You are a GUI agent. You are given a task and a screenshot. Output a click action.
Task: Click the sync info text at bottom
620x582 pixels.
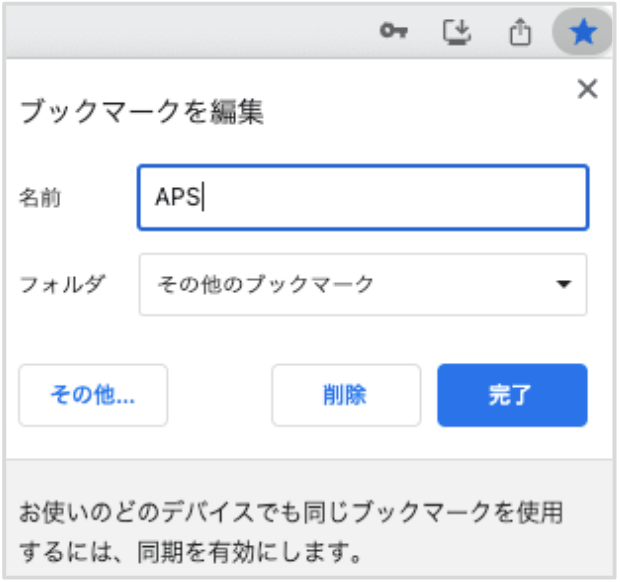291,532
